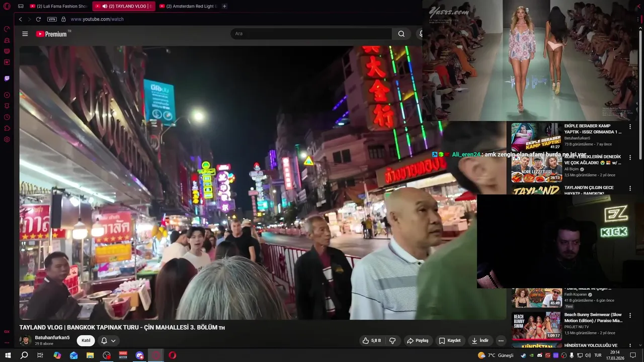
Task: Open the clock showing 20:14
Action: (x=615, y=355)
